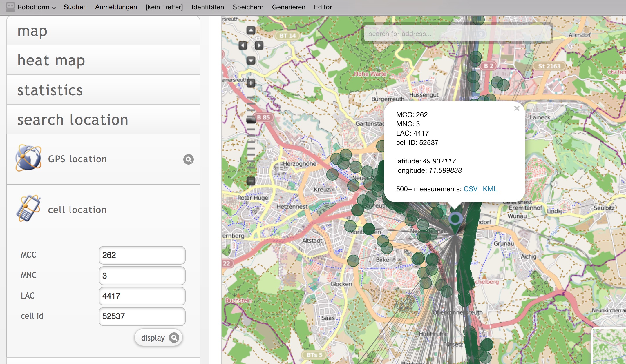Expand the statistics section
Viewport: 626px width, 364px height.
(103, 90)
